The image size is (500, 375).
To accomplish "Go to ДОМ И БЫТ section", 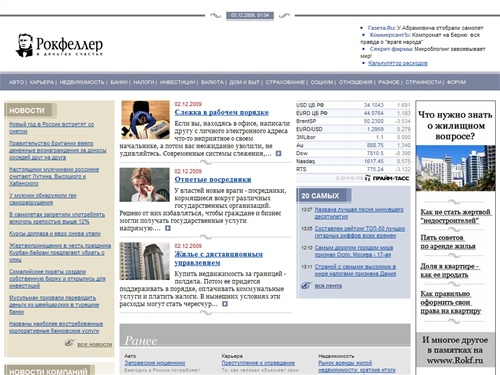I will click(x=244, y=82).
